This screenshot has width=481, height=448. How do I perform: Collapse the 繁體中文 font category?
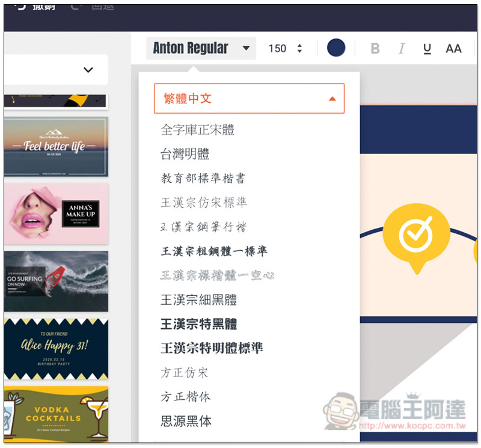point(332,97)
